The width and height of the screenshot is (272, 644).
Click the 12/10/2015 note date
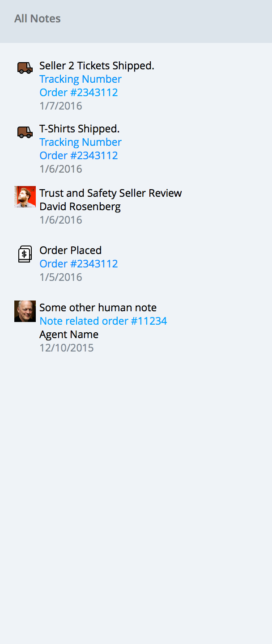67,348
